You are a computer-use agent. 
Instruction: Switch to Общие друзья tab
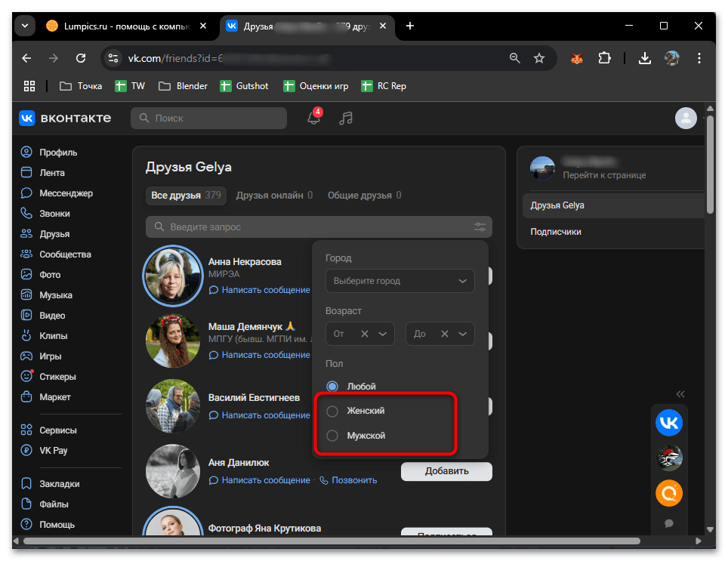(x=365, y=196)
